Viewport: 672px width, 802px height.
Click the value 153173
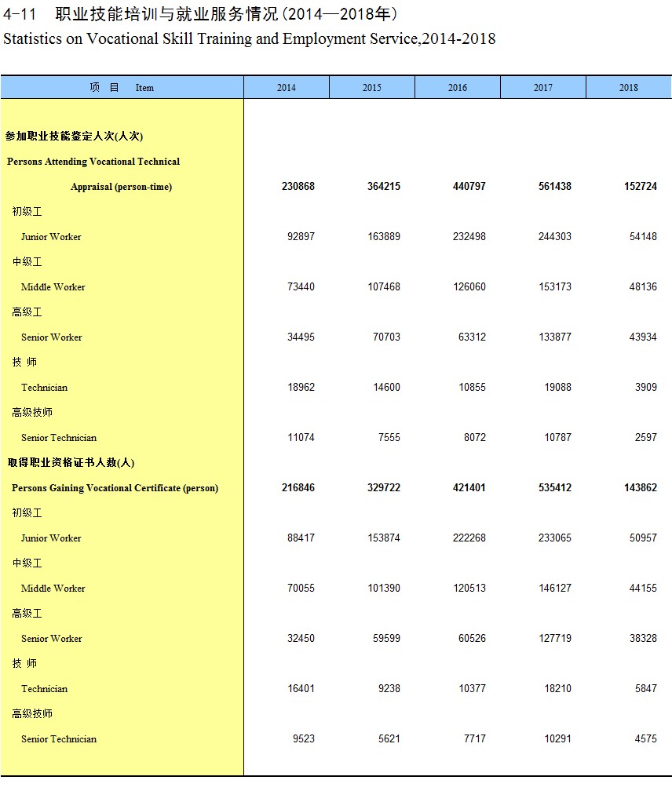coord(555,286)
